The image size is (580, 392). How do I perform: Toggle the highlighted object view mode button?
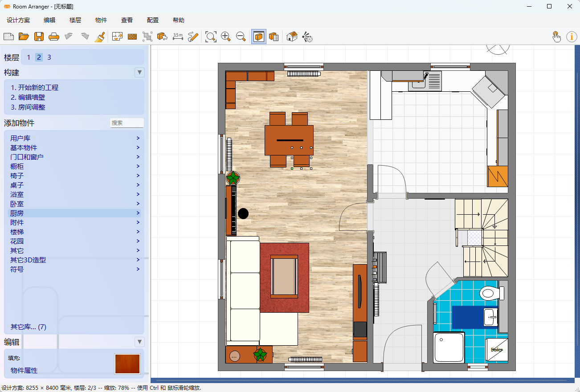(x=259, y=37)
